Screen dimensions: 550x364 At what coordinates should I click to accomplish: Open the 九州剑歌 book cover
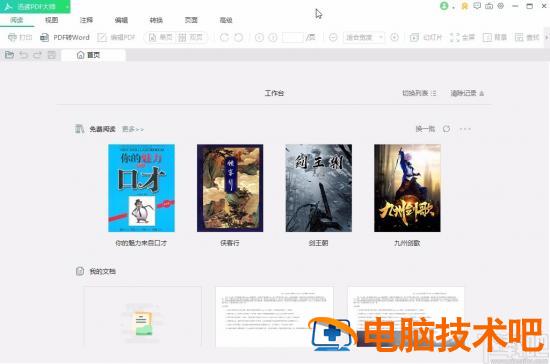pyautogui.click(x=407, y=188)
